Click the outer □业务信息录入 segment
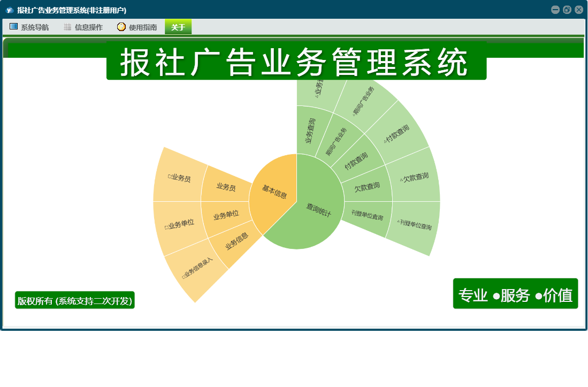This screenshot has height=387, width=588. 197,268
